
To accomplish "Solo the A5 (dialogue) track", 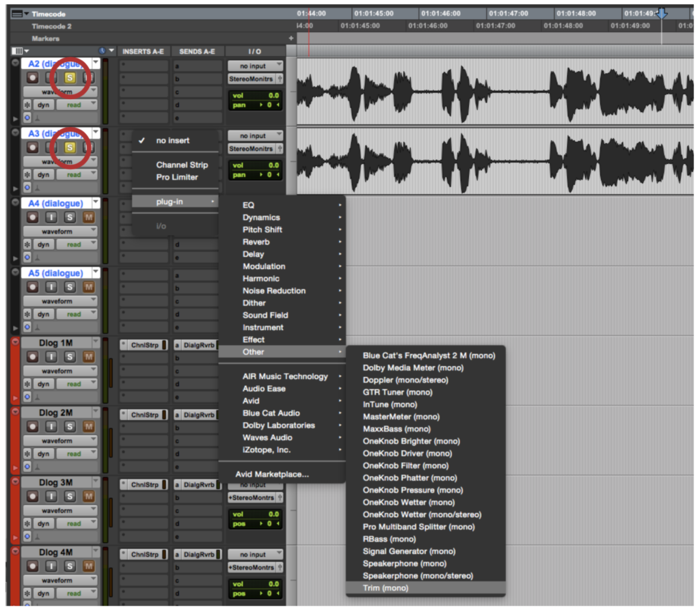I will (x=70, y=287).
